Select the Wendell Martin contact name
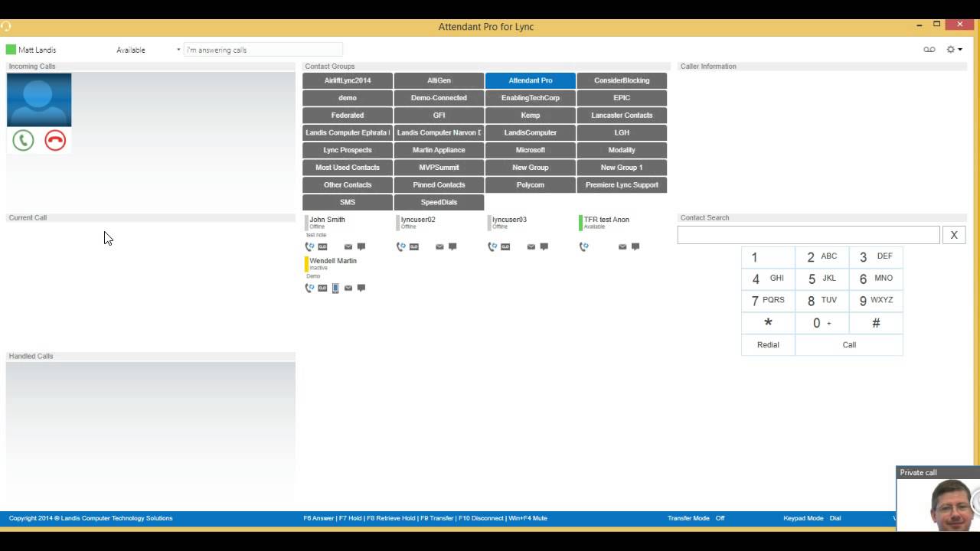This screenshot has width=980, height=551. point(333,261)
